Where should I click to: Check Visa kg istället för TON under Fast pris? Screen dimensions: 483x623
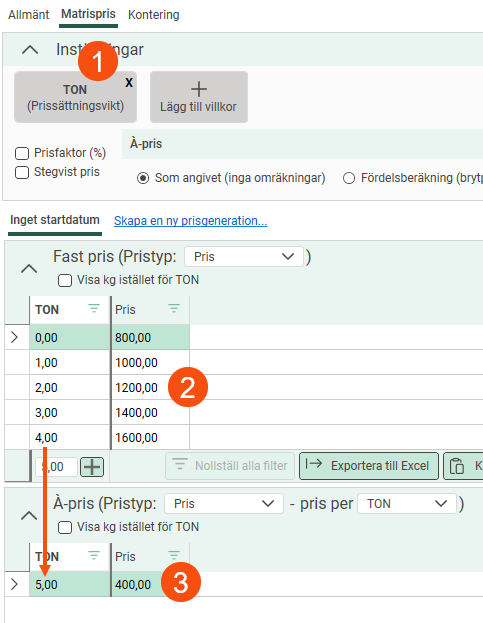(65, 281)
